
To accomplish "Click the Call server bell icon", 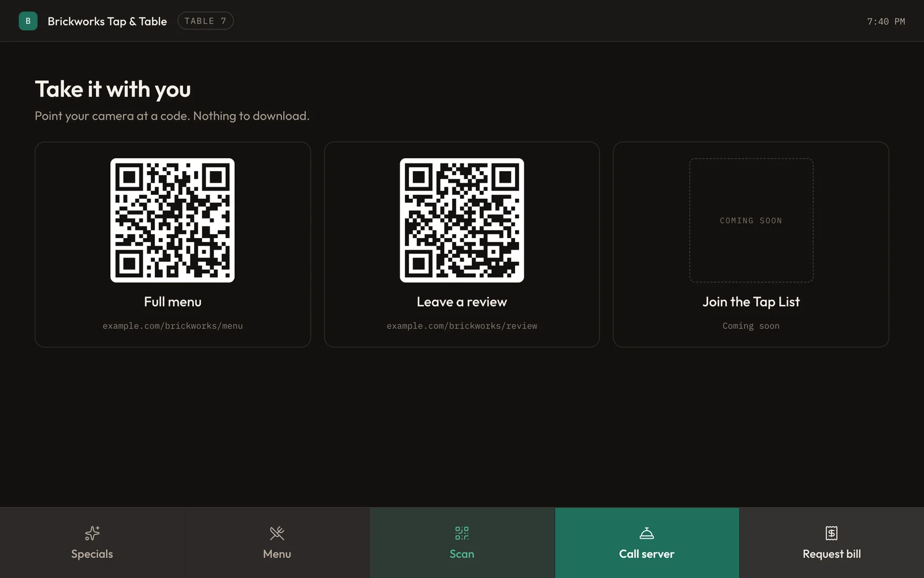I will (646, 533).
